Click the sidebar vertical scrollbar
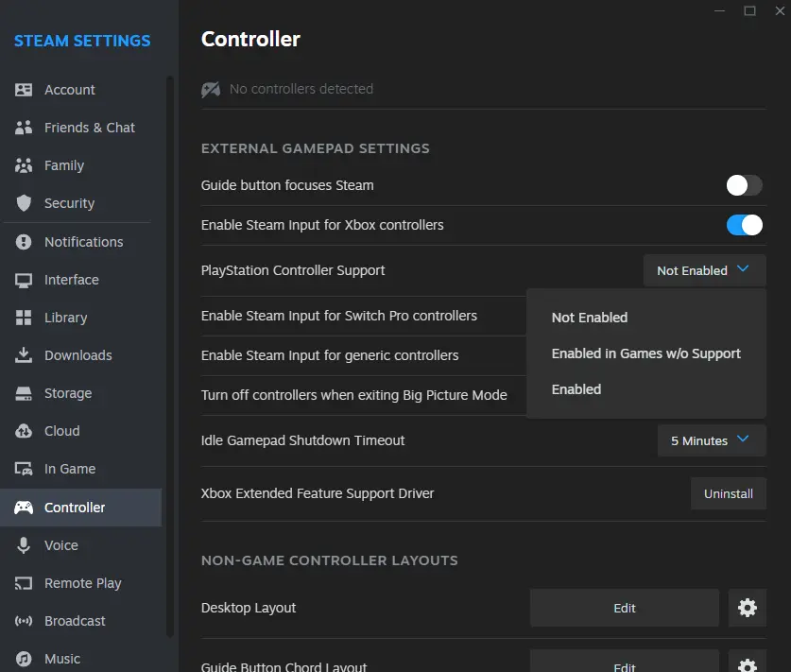Image resolution: width=791 pixels, height=672 pixels. coord(170,355)
